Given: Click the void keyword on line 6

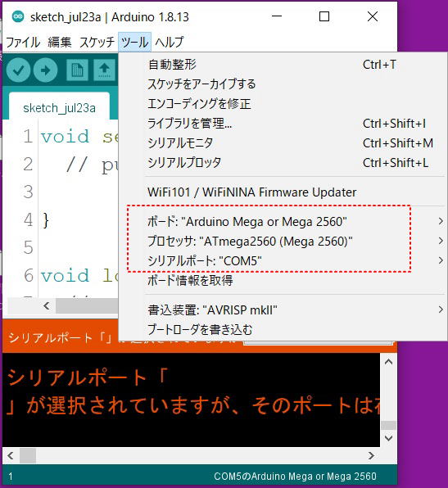Looking at the screenshot, I should (x=65, y=276).
